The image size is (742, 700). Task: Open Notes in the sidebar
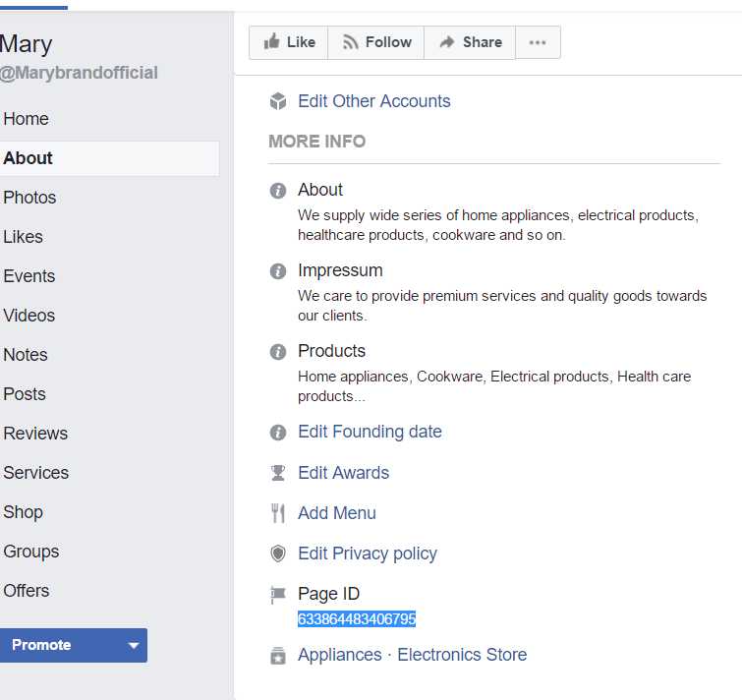[26, 355]
